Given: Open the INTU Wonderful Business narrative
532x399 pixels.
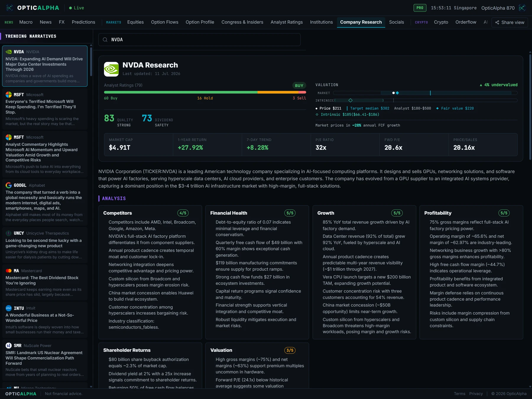Looking at the screenshot, I should (45, 320).
